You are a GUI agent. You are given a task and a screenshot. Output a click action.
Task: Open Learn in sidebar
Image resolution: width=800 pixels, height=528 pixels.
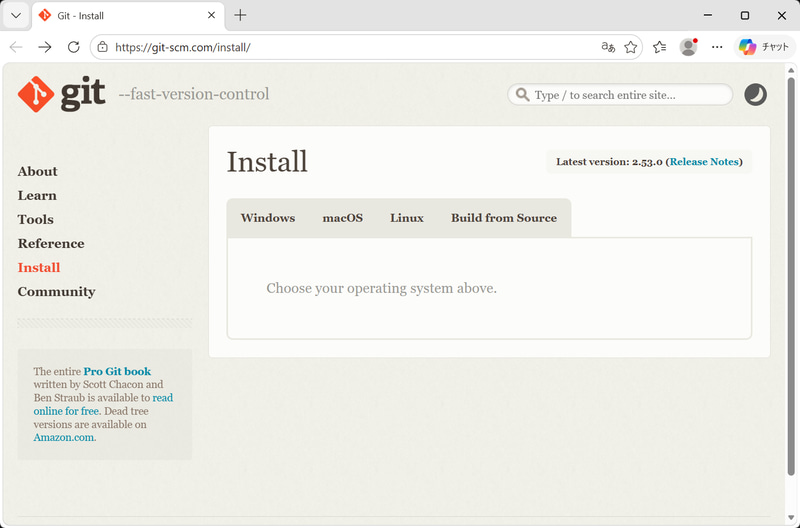point(37,195)
